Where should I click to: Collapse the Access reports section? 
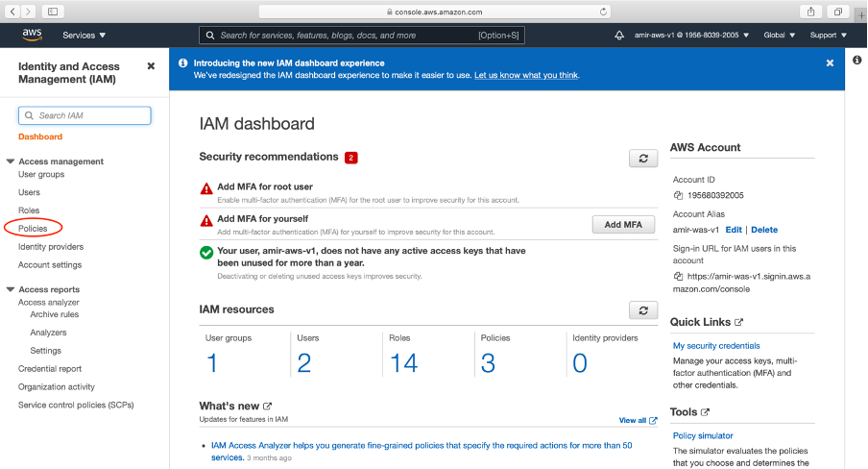[x=10, y=289]
